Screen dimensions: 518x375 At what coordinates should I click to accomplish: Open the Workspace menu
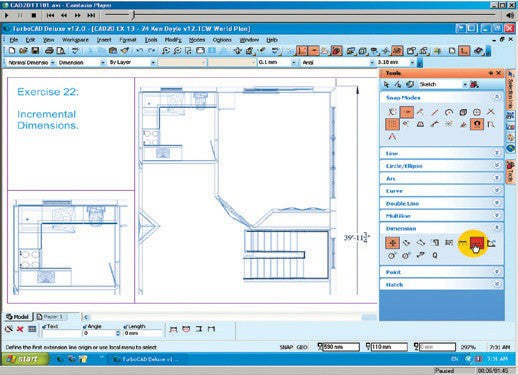75,40
